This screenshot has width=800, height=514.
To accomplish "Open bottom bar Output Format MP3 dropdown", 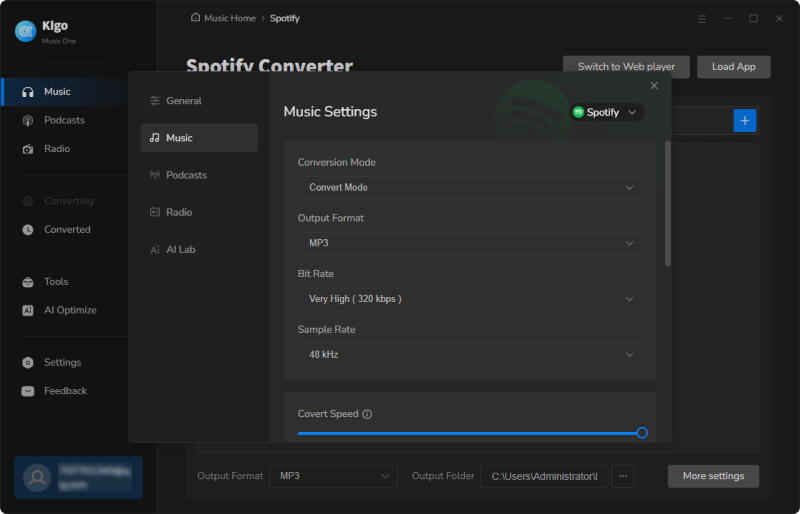I will [333, 476].
